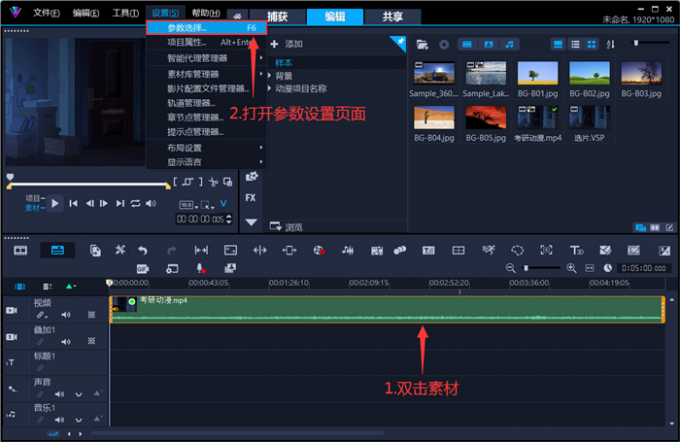Click the GIF creator icon

(143, 269)
